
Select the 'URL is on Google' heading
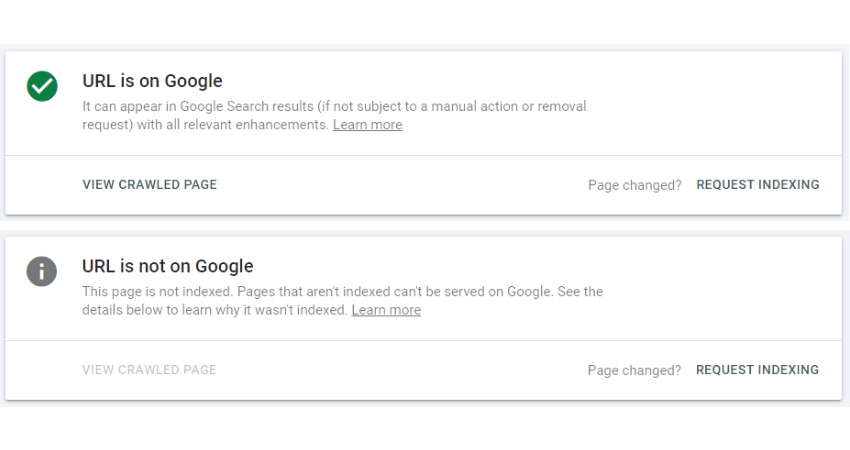point(152,81)
